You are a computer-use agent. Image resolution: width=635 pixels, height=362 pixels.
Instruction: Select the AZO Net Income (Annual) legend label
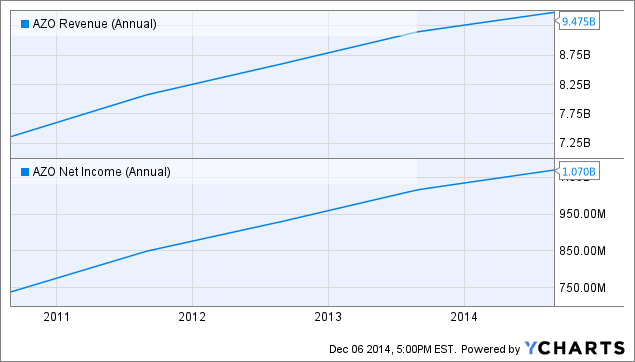click(101, 172)
